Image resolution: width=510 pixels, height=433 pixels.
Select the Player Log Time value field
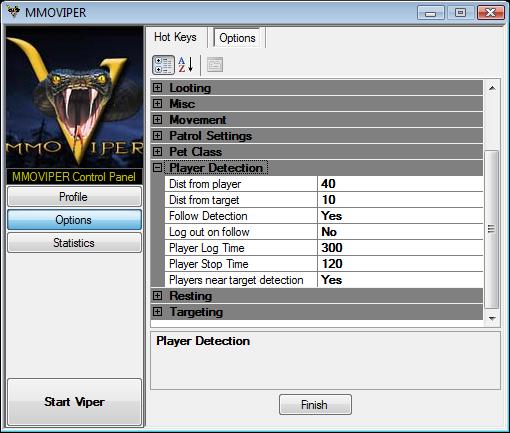[x=400, y=248]
